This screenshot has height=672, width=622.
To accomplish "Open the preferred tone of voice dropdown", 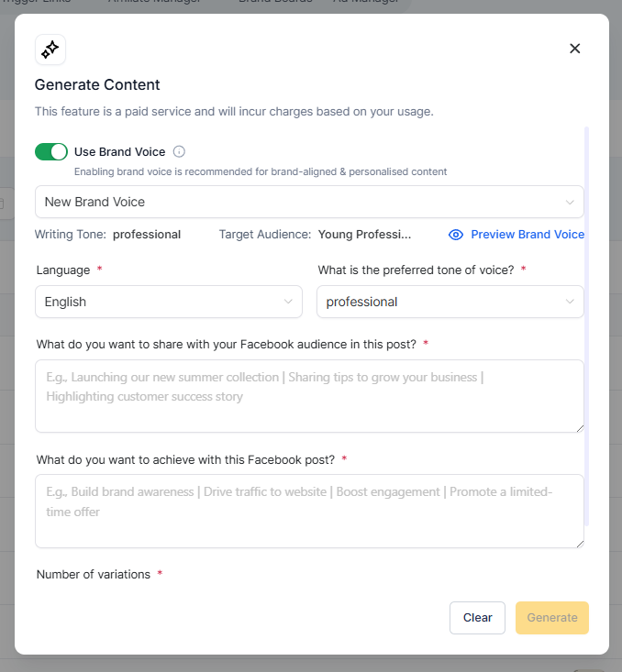I will coord(450,302).
